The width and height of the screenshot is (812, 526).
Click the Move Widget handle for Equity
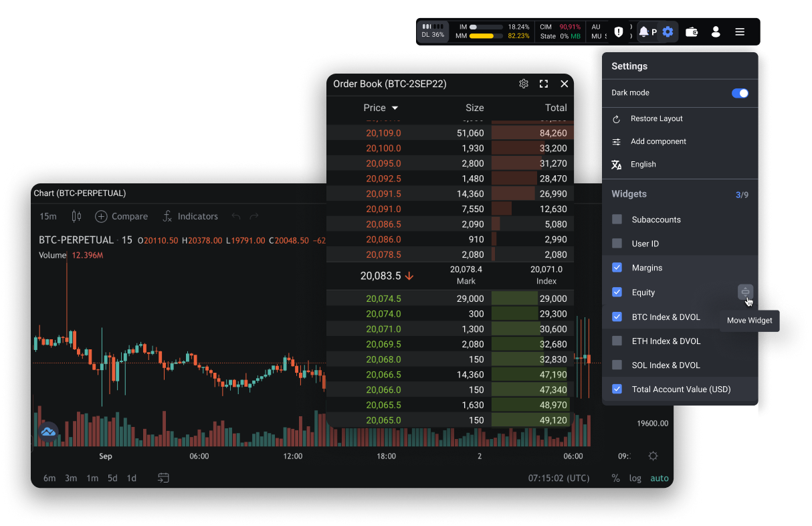745,292
